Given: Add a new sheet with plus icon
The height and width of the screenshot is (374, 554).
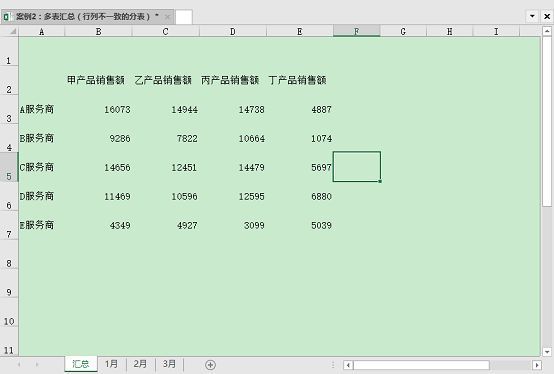Looking at the screenshot, I should (x=210, y=365).
